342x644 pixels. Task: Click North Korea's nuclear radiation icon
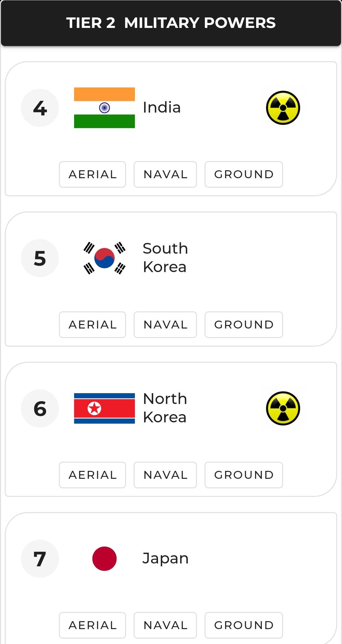[283, 408]
